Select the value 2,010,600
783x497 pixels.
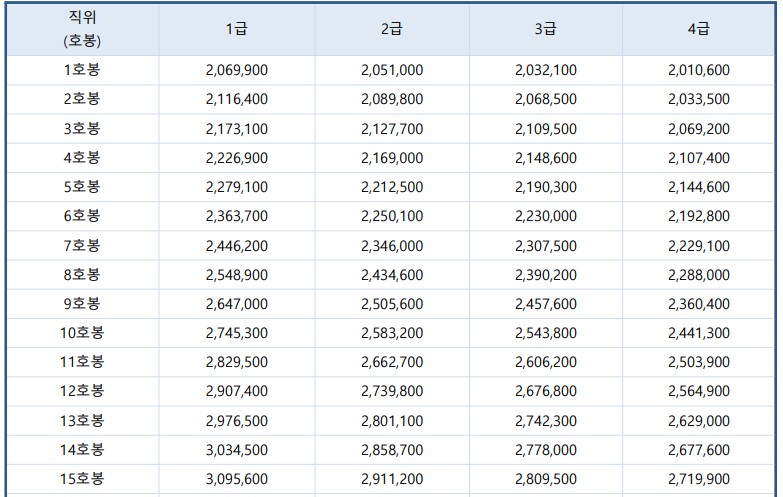pyautogui.click(x=699, y=70)
